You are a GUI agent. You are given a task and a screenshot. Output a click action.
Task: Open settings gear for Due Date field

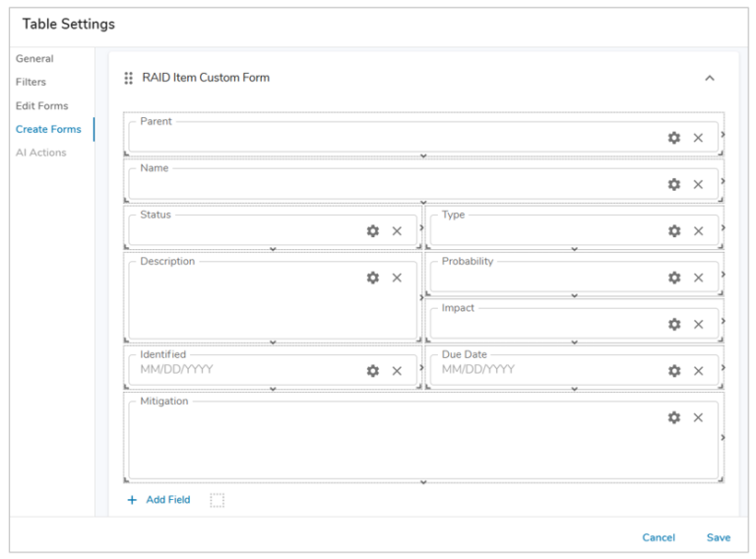pos(674,371)
